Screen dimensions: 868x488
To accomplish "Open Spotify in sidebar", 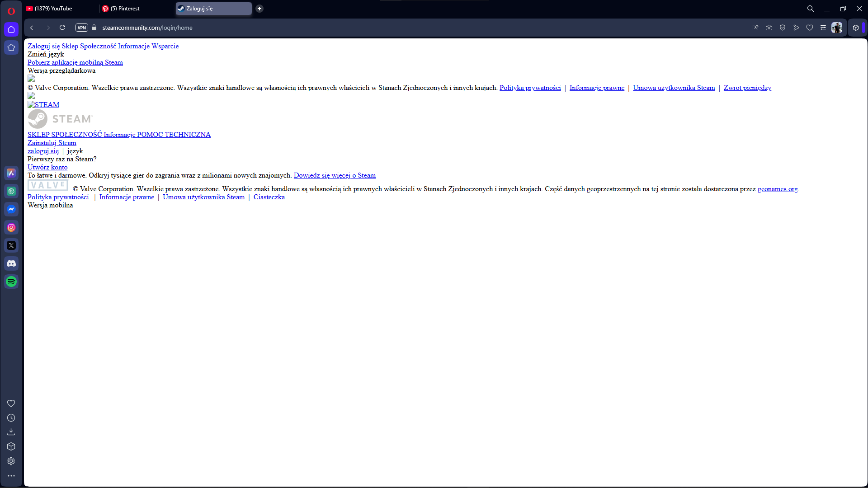I will pos(11,282).
